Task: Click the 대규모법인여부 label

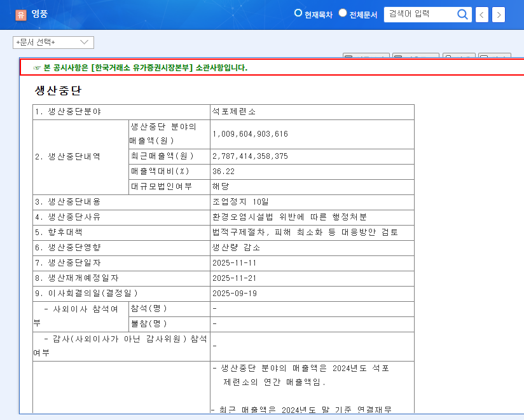Action: coord(162,187)
